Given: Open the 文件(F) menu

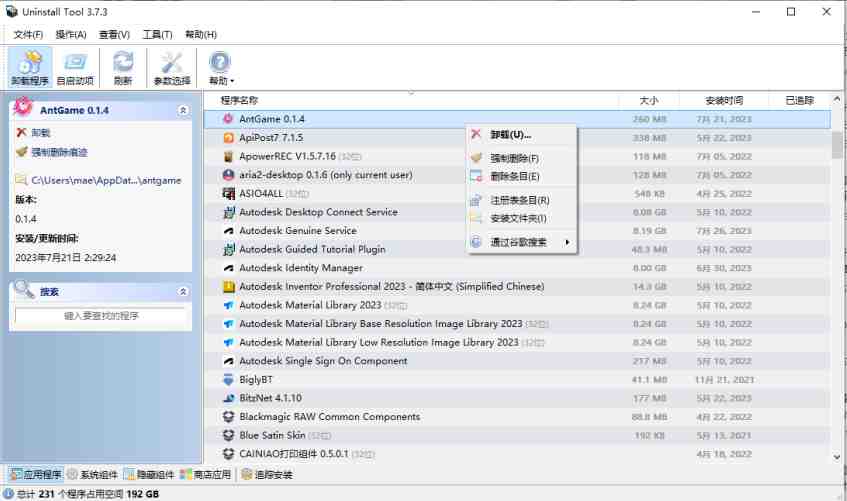Looking at the screenshot, I should pos(28,35).
